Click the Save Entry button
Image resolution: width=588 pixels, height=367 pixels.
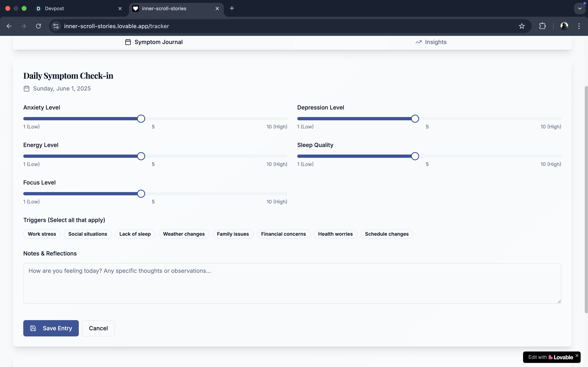51,328
